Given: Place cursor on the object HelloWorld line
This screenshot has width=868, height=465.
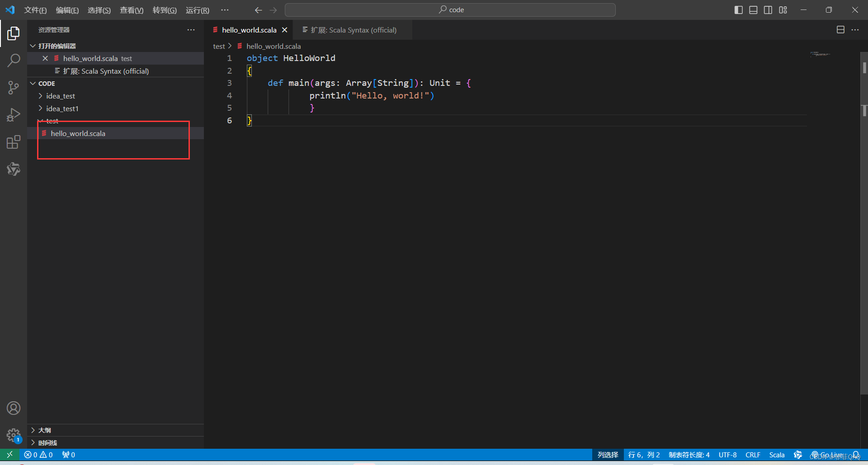Looking at the screenshot, I should coord(291,58).
